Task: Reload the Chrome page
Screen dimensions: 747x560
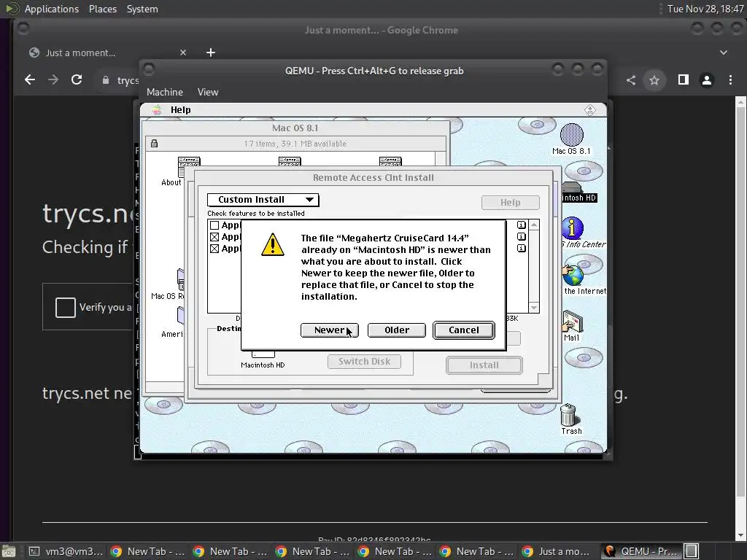Action: click(77, 80)
